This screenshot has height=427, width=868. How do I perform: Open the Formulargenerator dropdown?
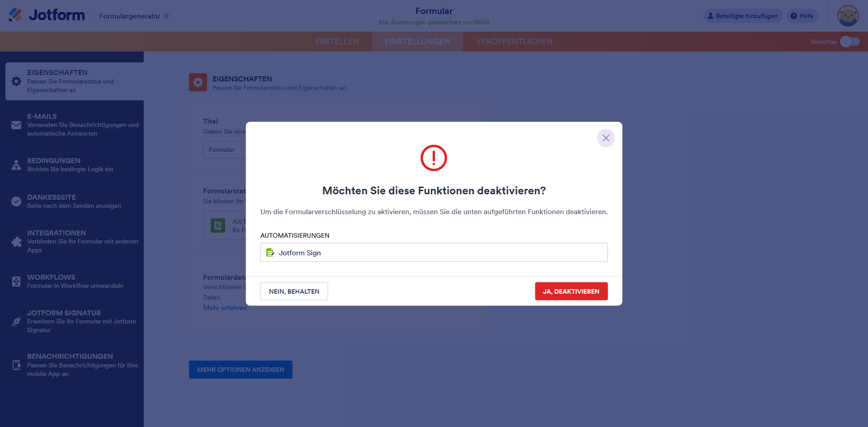134,16
